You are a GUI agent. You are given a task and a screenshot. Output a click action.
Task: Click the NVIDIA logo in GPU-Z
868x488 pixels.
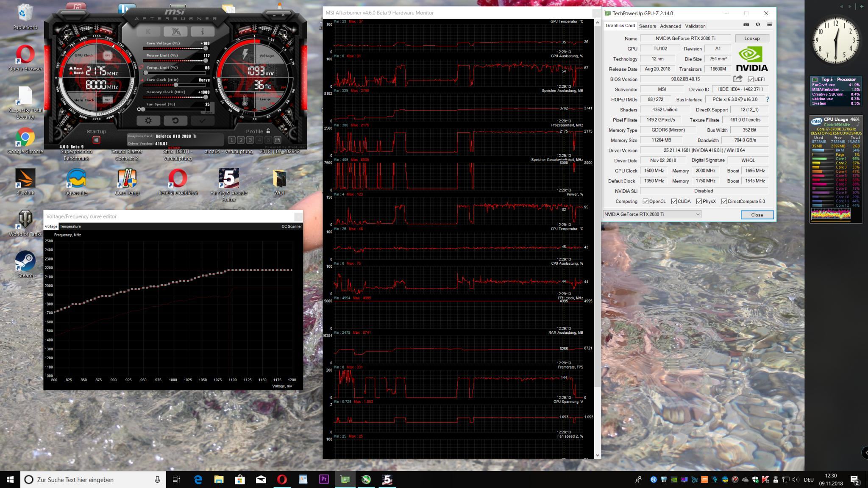coord(751,59)
